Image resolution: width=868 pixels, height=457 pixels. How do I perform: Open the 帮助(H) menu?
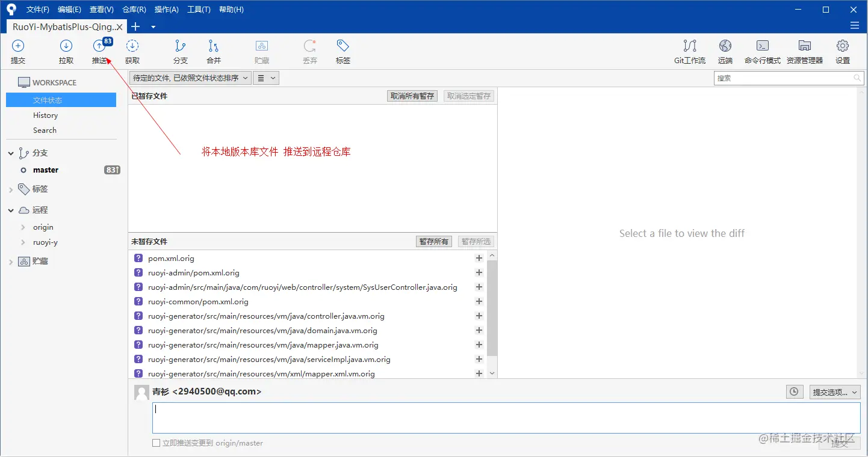pos(231,10)
